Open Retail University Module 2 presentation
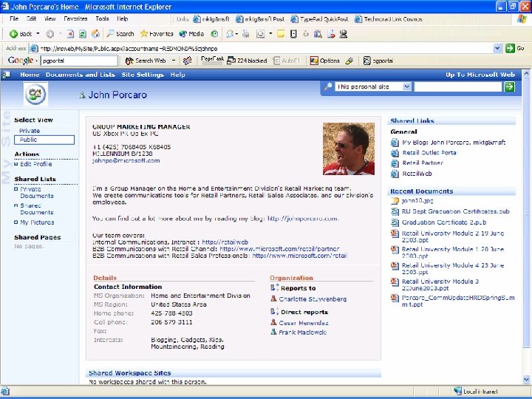The height and width of the screenshot is (399, 532). [x=453, y=236]
